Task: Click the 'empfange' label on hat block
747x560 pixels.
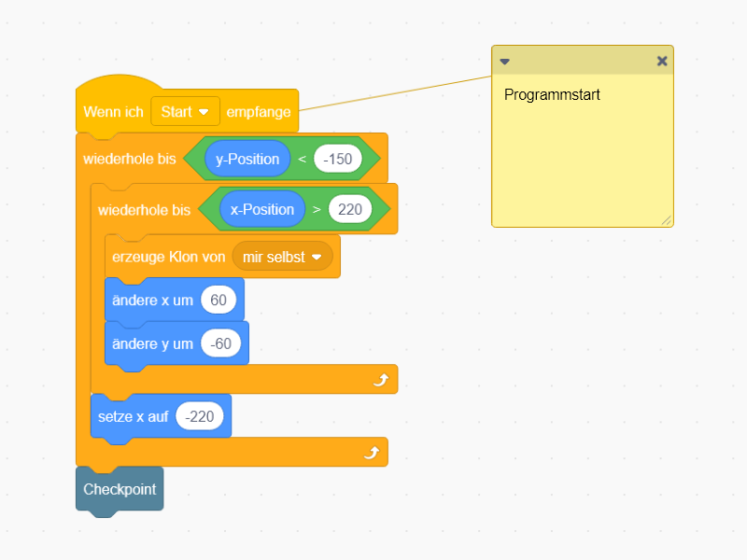Action: [259, 112]
